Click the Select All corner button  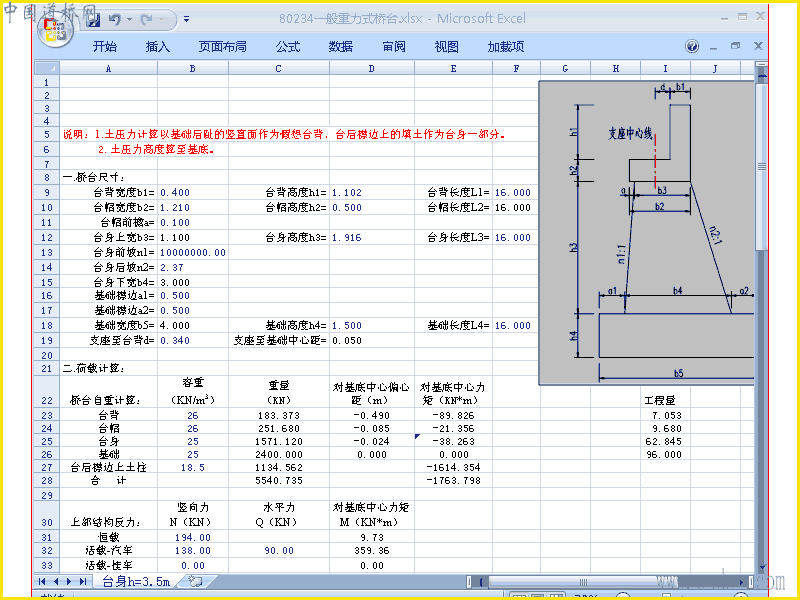(x=47, y=68)
